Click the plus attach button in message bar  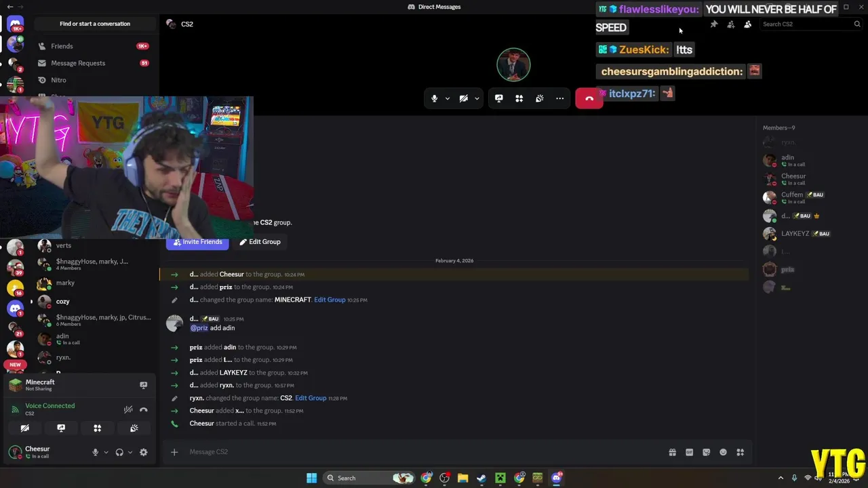click(x=174, y=452)
